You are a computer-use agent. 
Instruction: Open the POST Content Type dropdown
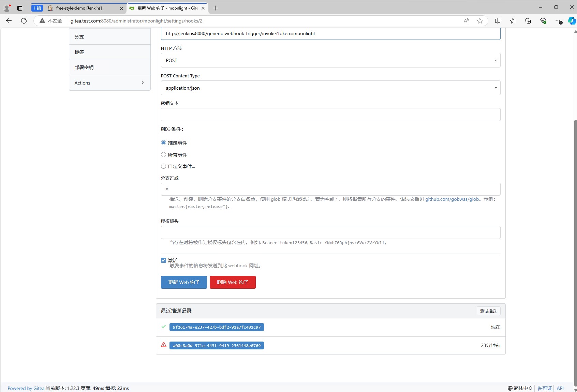click(x=330, y=88)
